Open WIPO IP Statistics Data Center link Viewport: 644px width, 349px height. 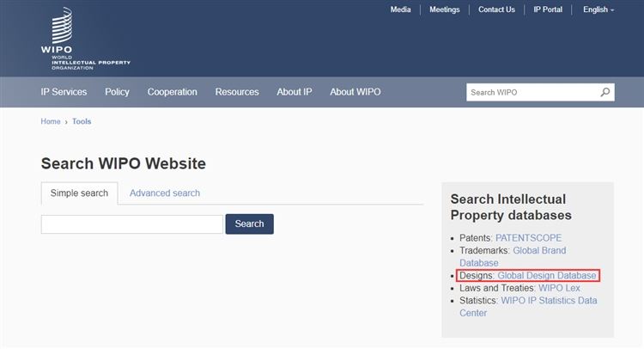(x=528, y=307)
